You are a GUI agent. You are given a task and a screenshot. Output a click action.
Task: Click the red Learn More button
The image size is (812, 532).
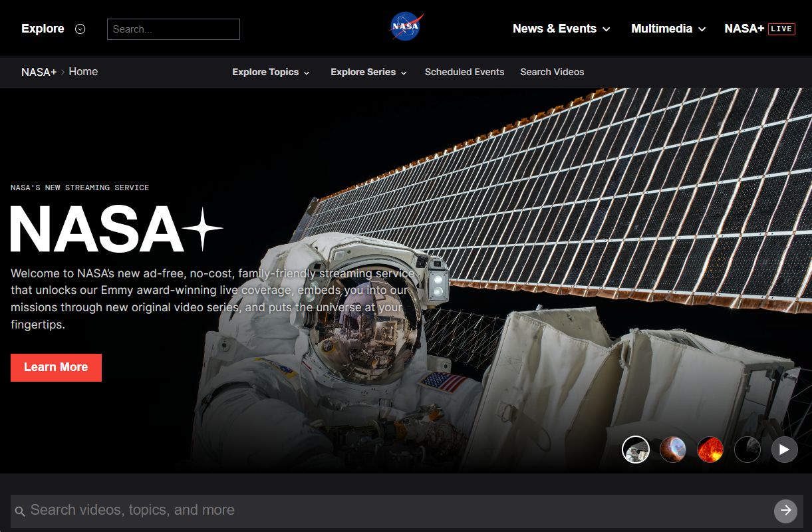(56, 367)
